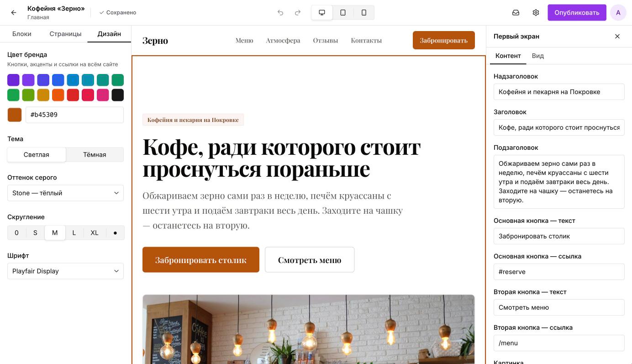This screenshot has width=632, height=364.
Task: Edit the /menu link field
Action: (x=559, y=343)
